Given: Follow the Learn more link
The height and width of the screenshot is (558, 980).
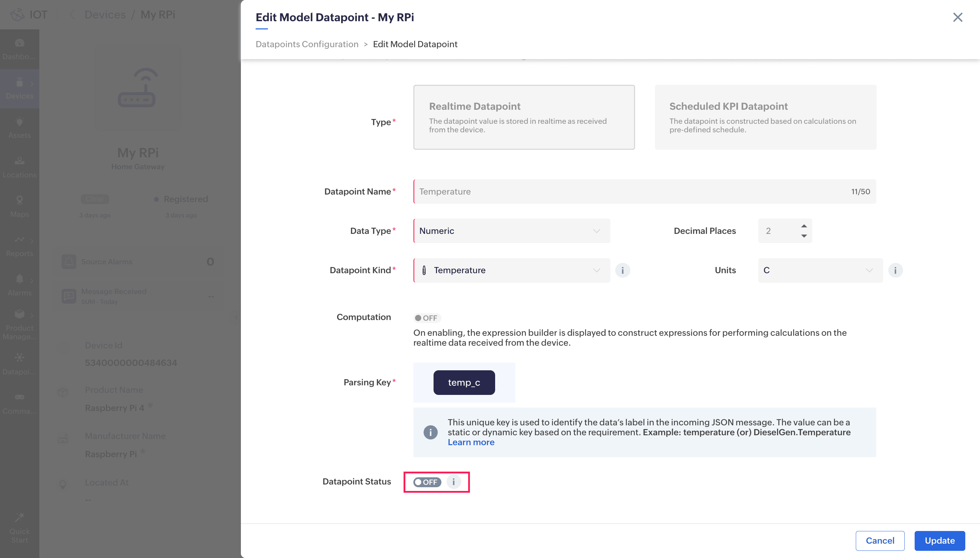Looking at the screenshot, I should (471, 442).
